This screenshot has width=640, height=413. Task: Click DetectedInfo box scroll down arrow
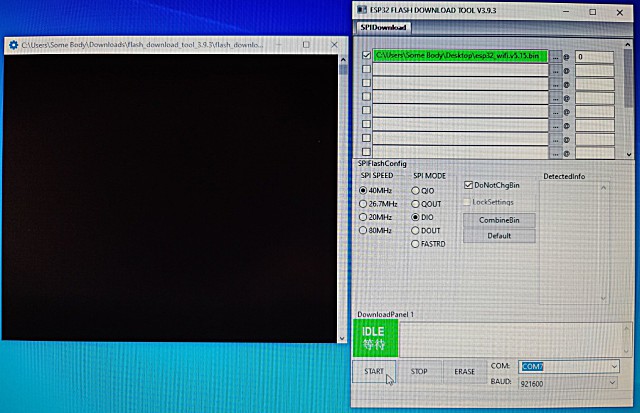pos(603,298)
